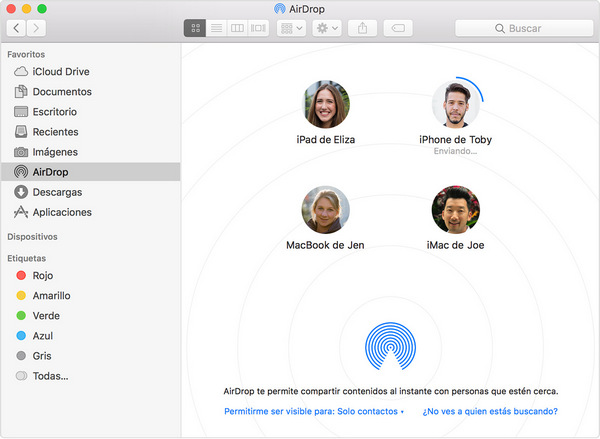600x439 pixels.
Task: Click the large AirDrop radar icon
Action: [x=389, y=345]
